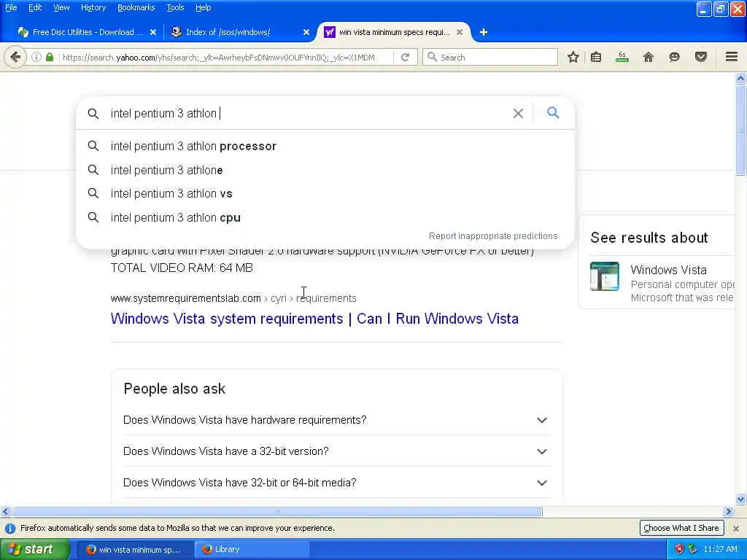Screen dimensions: 747x560
Task: Click the security shield tray icon
Action: [679, 549]
